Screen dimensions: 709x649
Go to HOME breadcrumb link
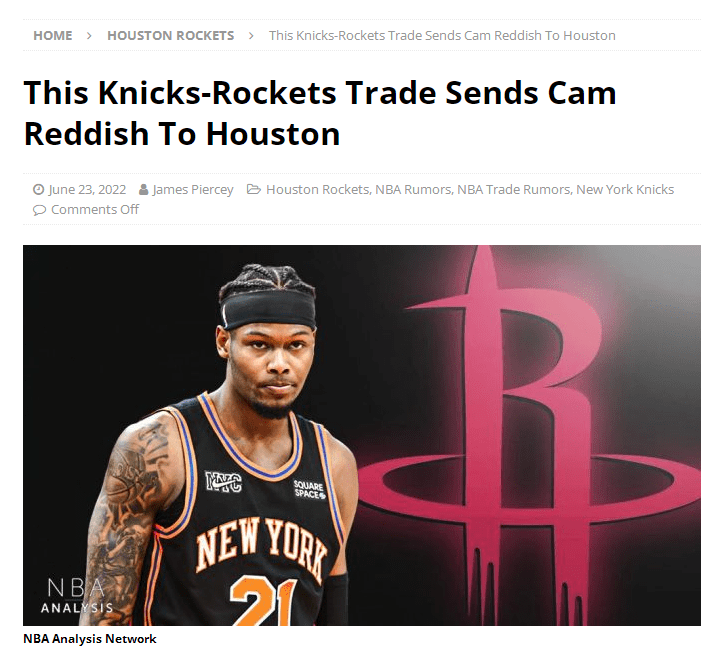tap(53, 36)
